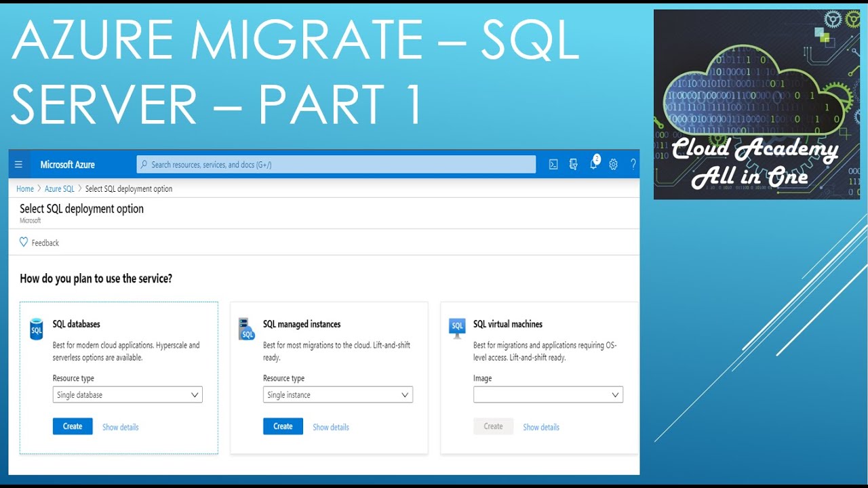868x488 pixels.
Task: Open Cloud Shell icon in header
Action: click(553, 165)
